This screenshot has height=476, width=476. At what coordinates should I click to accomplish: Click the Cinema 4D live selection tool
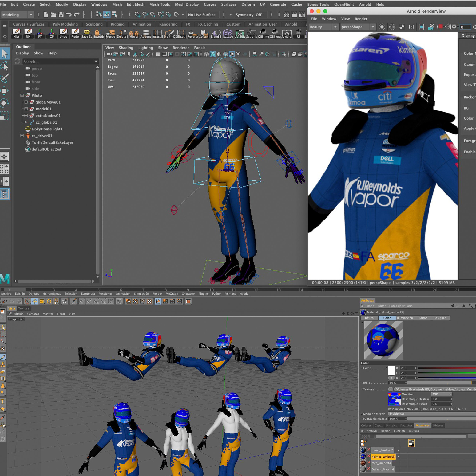(27, 301)
